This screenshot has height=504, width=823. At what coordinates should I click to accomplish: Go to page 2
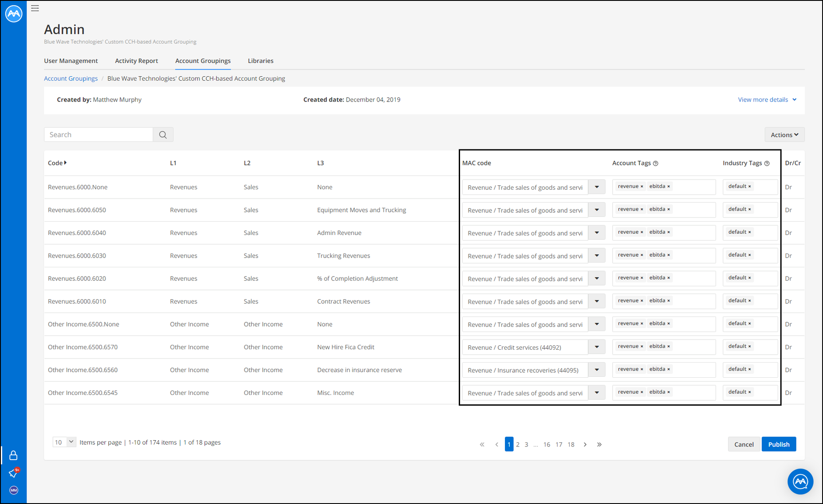click(x=518, y=445)
